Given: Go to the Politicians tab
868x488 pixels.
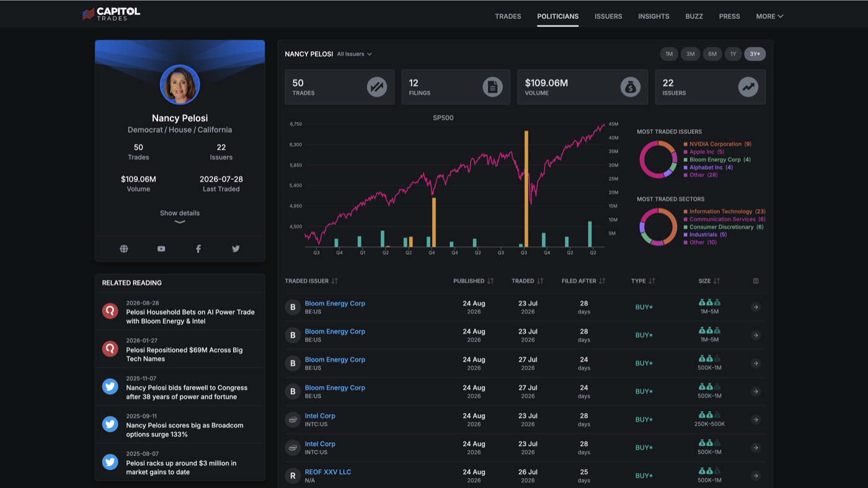Looking at the screenshot, I should tap(558, 16).
